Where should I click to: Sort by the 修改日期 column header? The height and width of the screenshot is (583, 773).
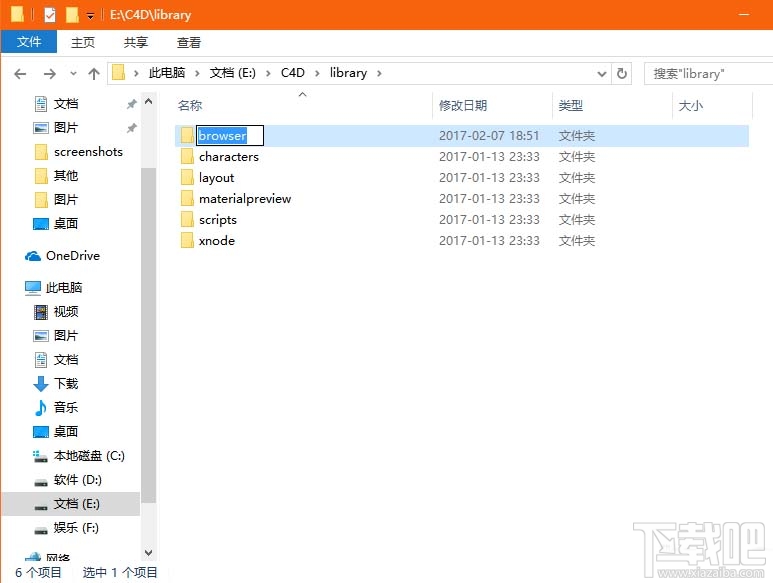tap(463, 105)
